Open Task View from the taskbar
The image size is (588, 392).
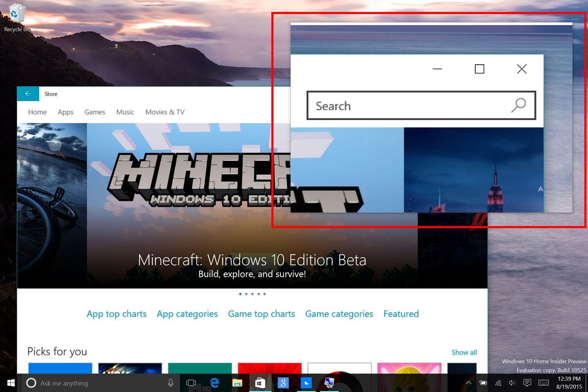coord(191,383)
